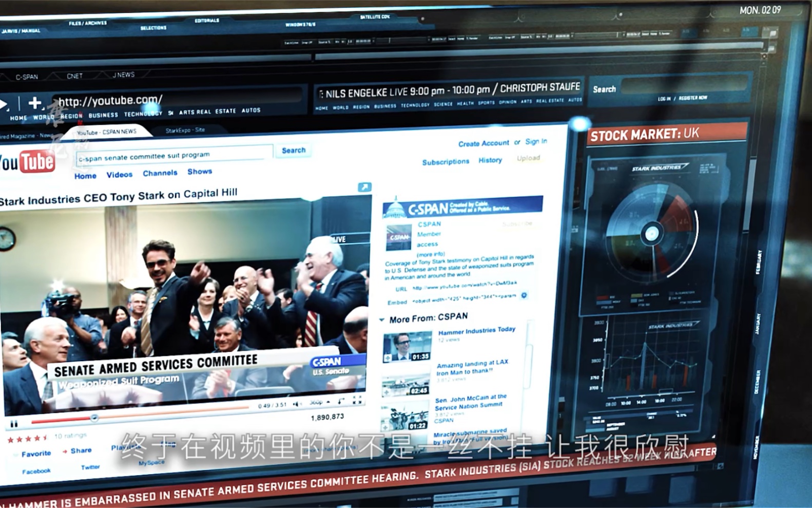Click Create Account link
Viewport: 812px width, 508px height.
coord(484,143)
